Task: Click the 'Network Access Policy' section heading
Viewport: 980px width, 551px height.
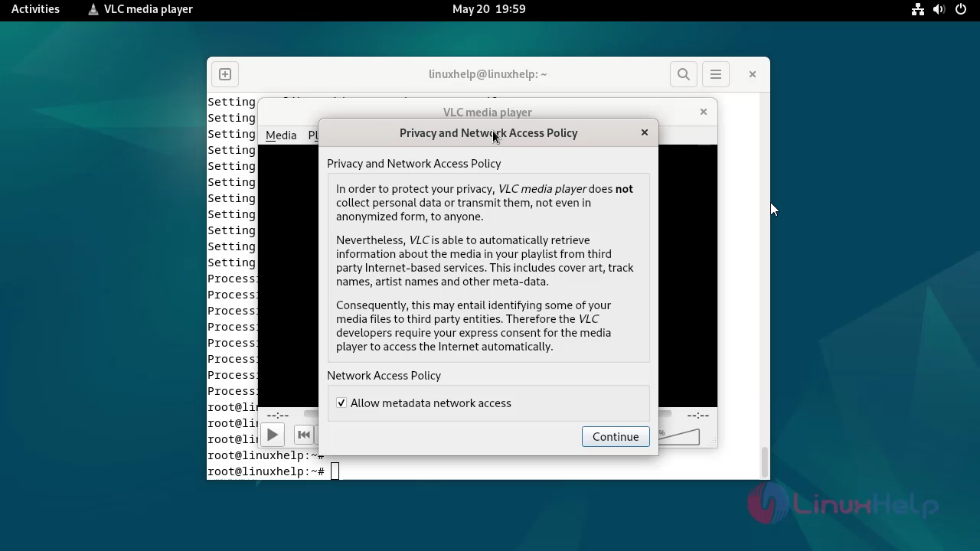Action: pyautogui.click(x=384, y=376)
